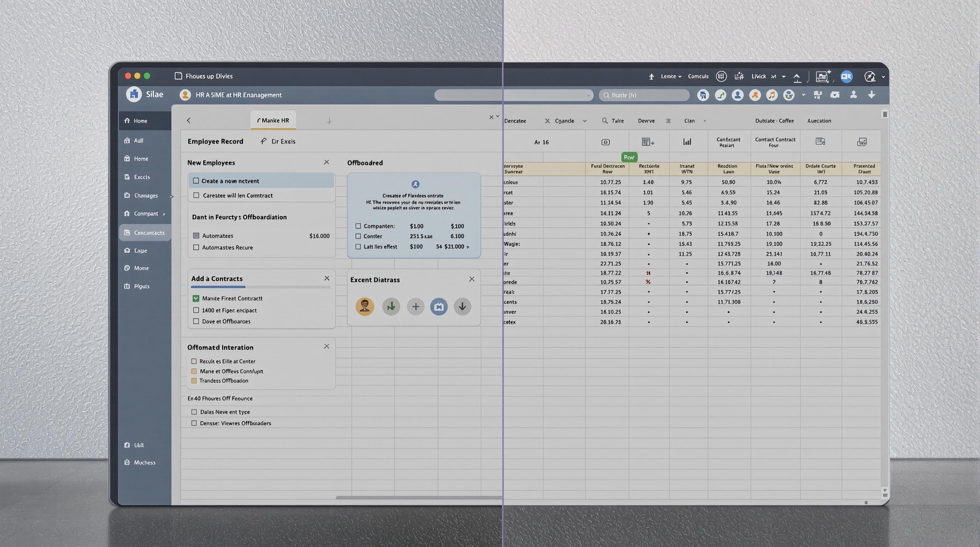
Task: Click the Ilsatle search field
Action: pyautogui.click(x=644, y=95)
